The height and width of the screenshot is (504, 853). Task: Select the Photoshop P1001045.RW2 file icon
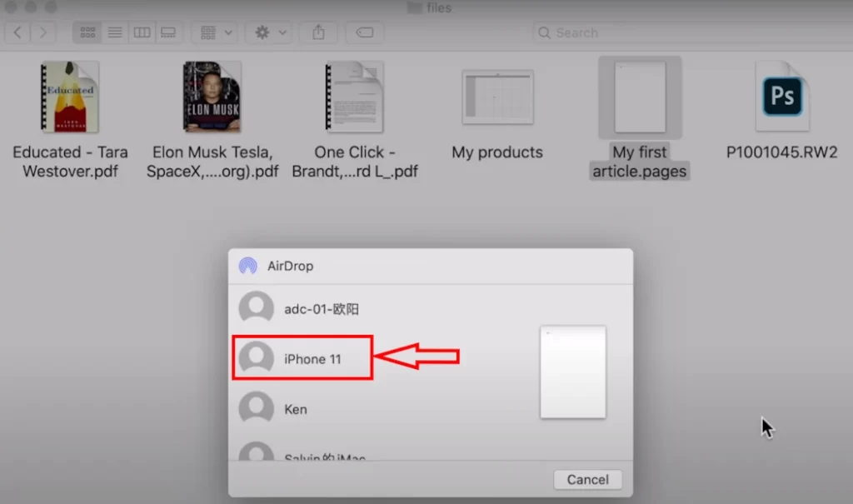[x=782, y=97]
